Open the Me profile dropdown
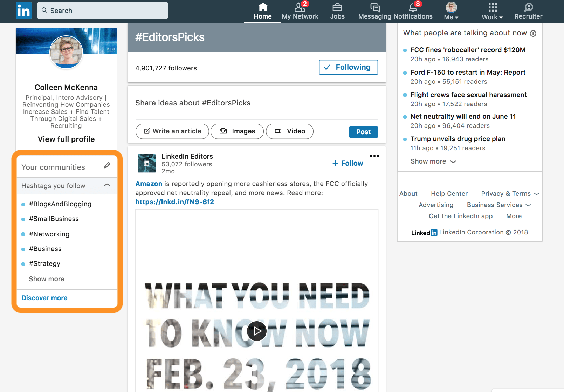Image resolution: width=564 pixels, height=392 pixels. point(451,11)
